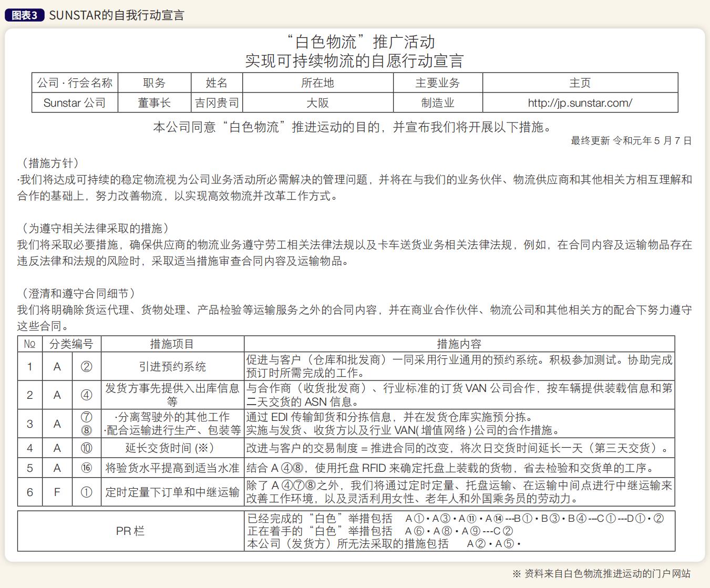This screenshot has height=588, width=710.
Task: Click the Sunstar 公司 cell
Action: pyautogui.click(x=75, y=103)
